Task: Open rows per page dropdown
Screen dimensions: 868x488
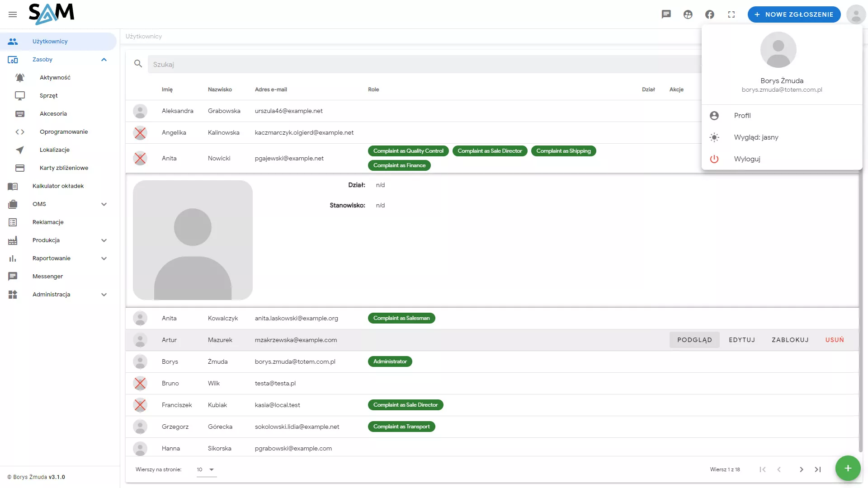Action: (207, 469)
